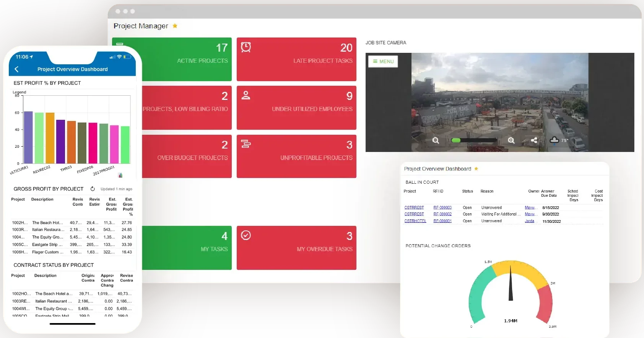
Task: Open the CSTRHOTEL project link
Action: point(415,221)
